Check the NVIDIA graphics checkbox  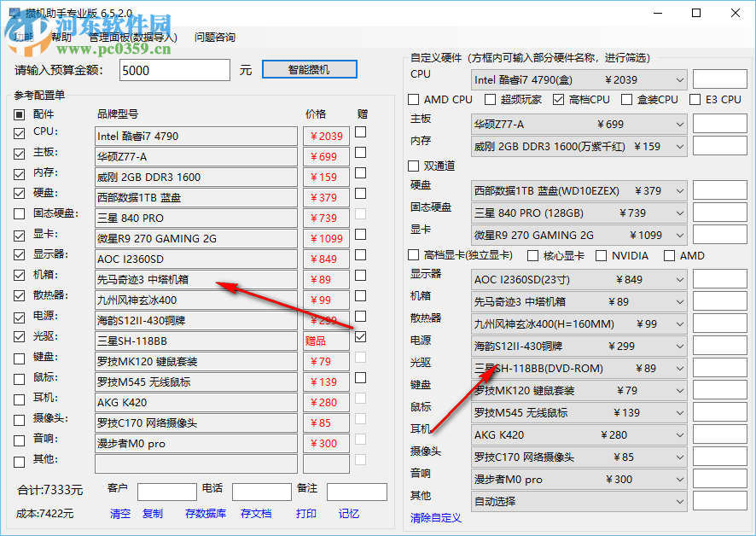pos(604,255)
